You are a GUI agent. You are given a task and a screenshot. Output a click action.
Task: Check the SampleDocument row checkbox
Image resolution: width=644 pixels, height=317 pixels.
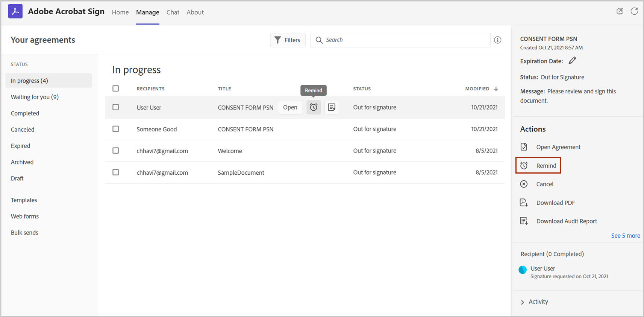(116, 172)
